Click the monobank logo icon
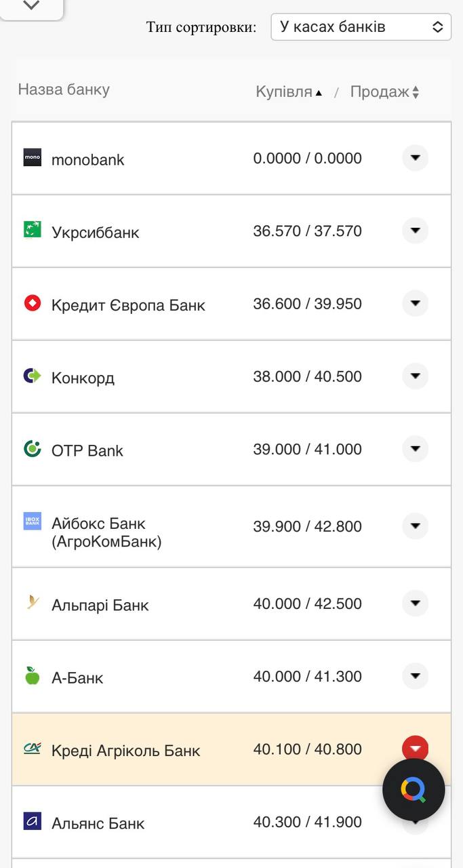This screenshot has width=463, height=868. (32, 157)
